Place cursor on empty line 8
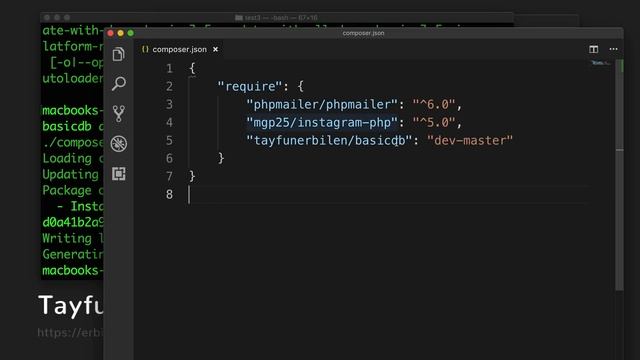This screenshot has width=640, height=360. point(388,194)
